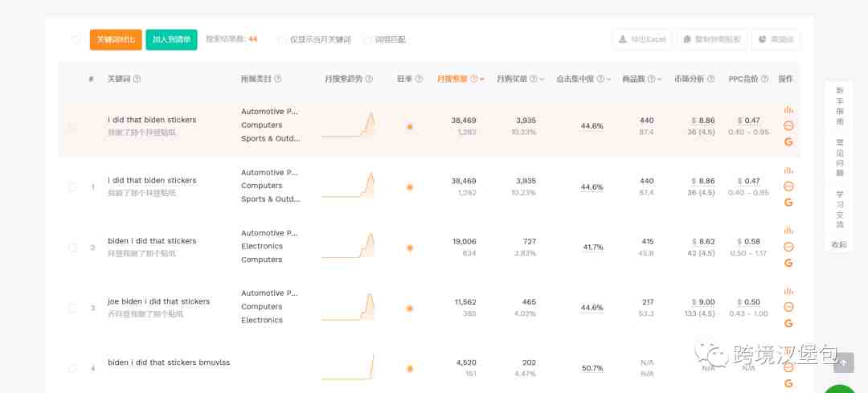Click the Google G icon in row 2
Image resolution: width=868 pixels, height=393 pixels.
pos(788,263)
